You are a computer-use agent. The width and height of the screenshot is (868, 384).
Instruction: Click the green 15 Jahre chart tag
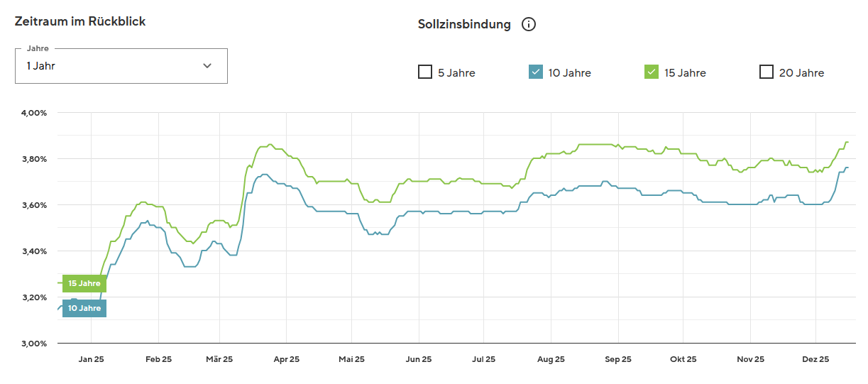click(x=84, y=283)
